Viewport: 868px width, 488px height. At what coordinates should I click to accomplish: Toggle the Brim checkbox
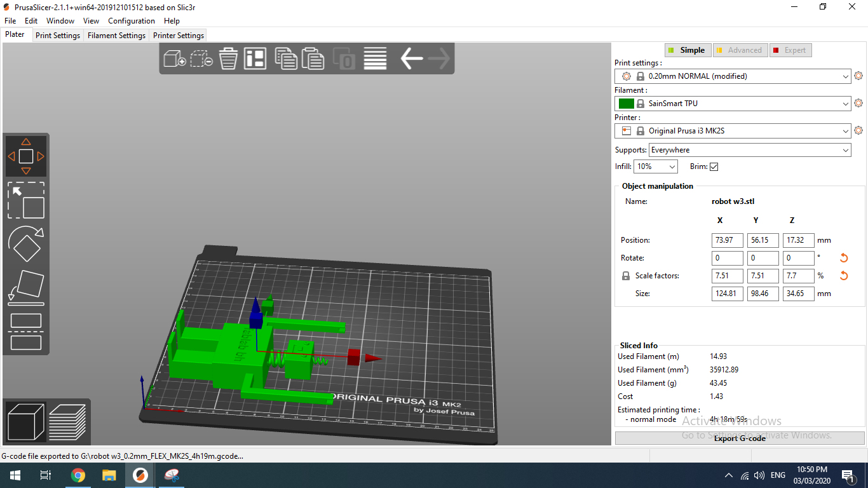point(714,166)
